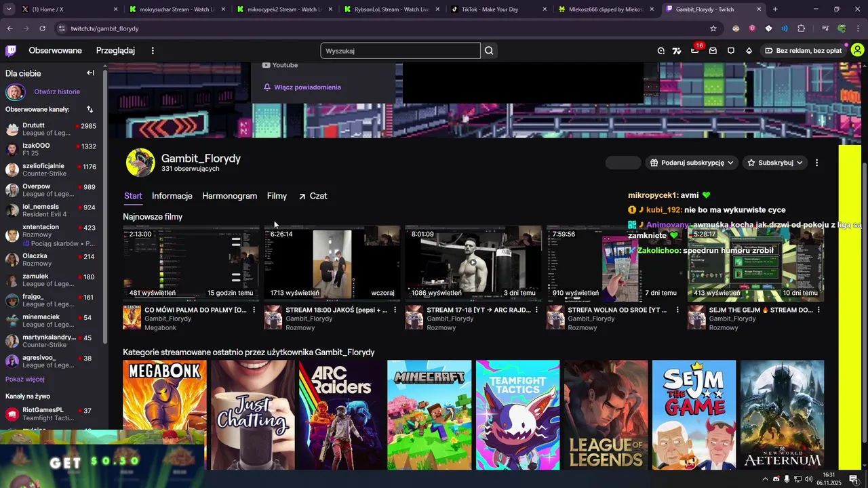Image resolution: width=868 pixels, height=488 pixels.
Task: Open Overpow channel in sidebar
Action: pyautogui.click(x=51, y=190)
